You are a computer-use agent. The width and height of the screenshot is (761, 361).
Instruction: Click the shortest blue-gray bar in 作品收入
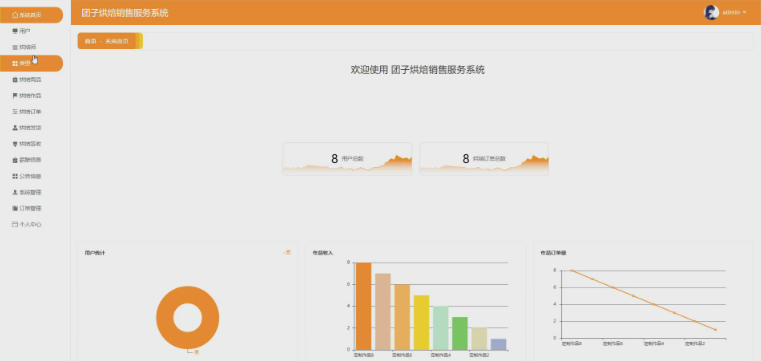pos(498,345)
